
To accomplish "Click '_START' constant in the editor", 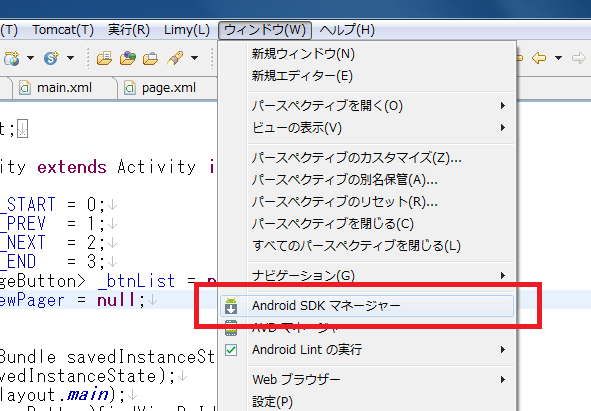I will (28, 205).
